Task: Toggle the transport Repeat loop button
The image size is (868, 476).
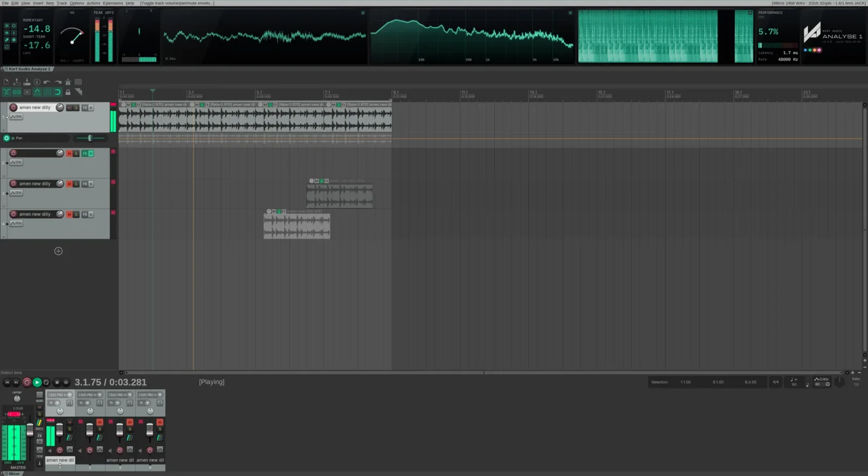Action: click(46, 382)
